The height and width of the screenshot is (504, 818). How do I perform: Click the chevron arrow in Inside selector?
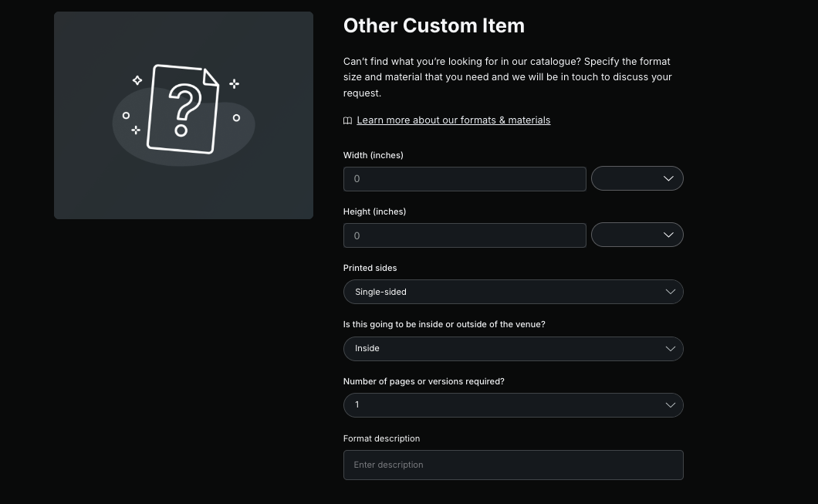(670, 348)
